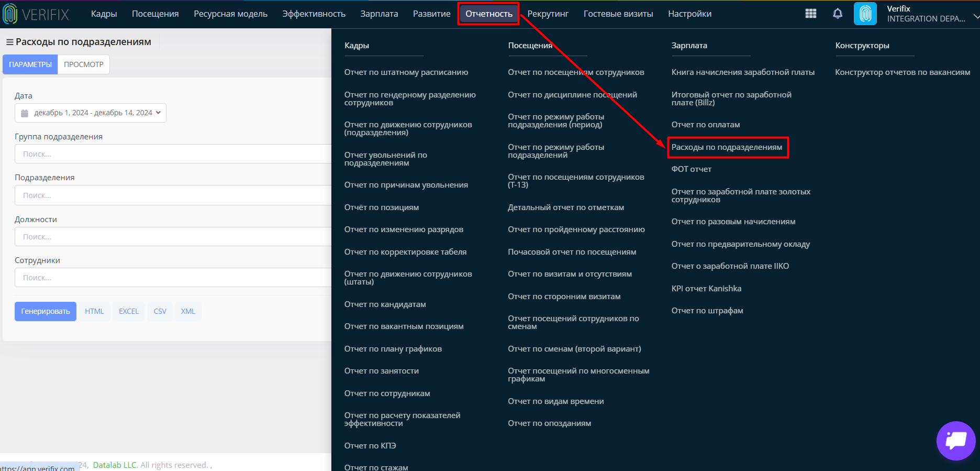This screenshot has height=471, width=980.
Task: Expand the account dropdown arrow
Action: (x=976, y=16)
